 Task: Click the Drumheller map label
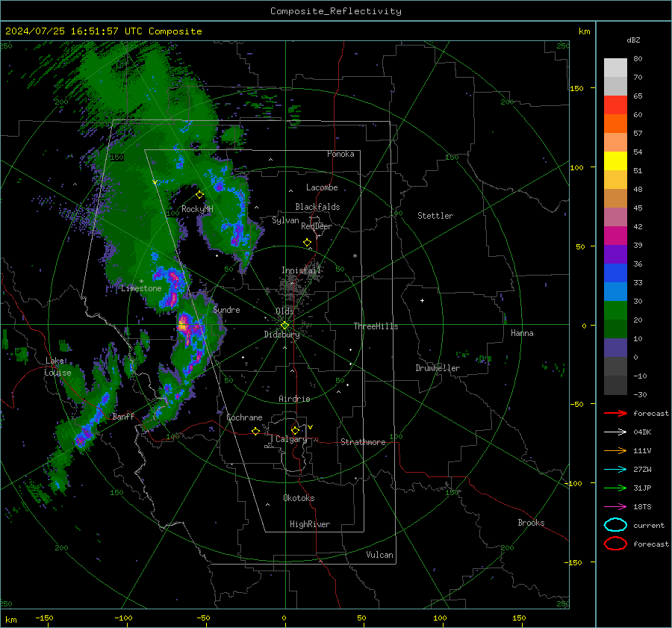pos(438,368)
